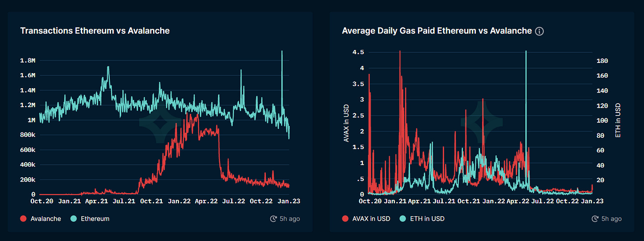Click Jul.22 x-axis label in Gas Paid chart
644x241 pixels.
(x=542, y=201)
